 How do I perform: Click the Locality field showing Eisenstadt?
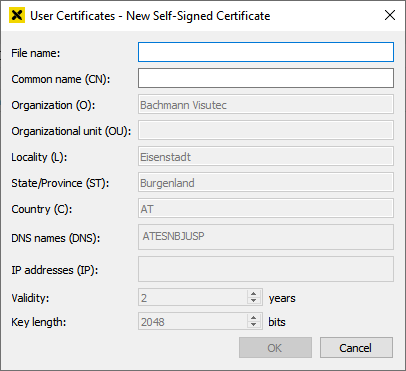(266, 156)
